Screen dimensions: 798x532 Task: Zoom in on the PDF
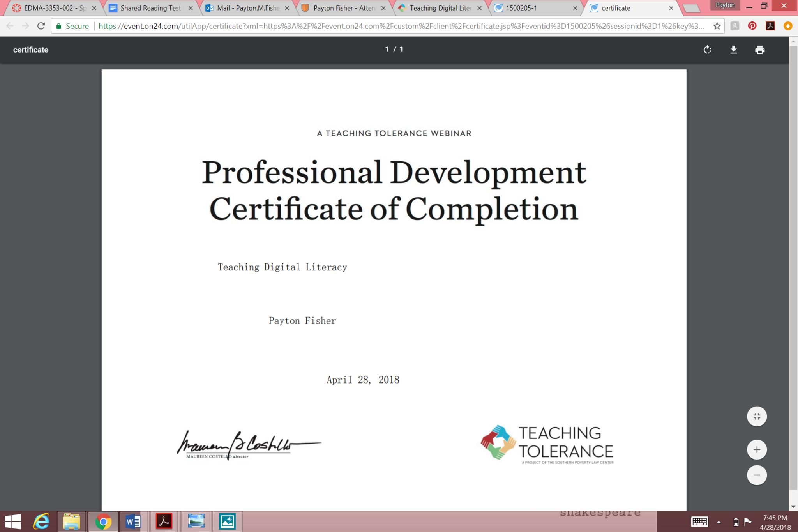click(756, 449)
